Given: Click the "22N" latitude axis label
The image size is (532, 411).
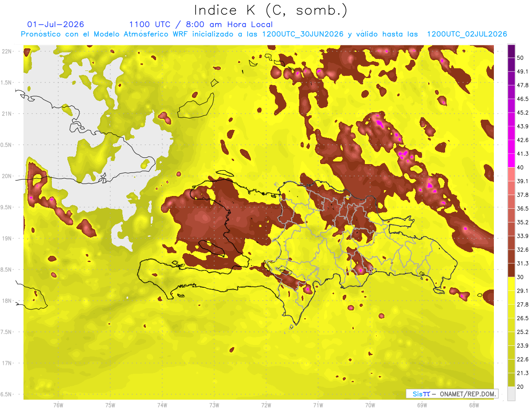Looking at the screenshot, I should click(8, 51).
